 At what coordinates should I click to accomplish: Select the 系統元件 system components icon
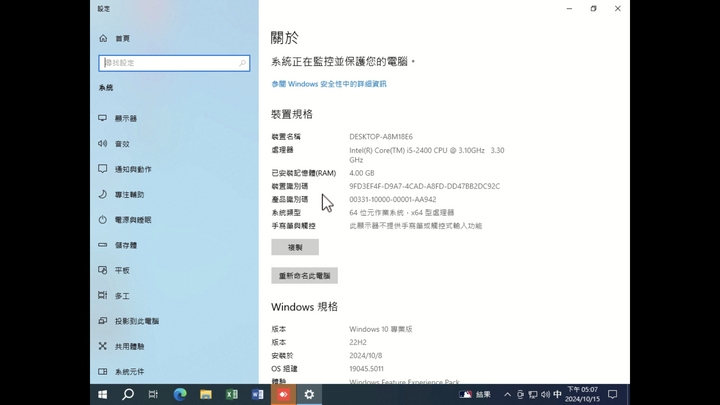point(103,371)
